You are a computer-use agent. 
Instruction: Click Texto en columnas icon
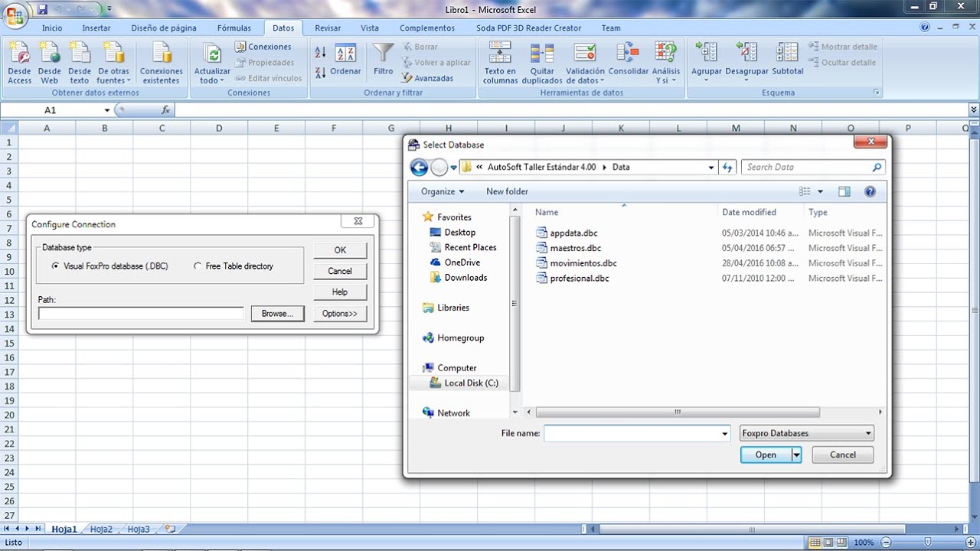500,63
